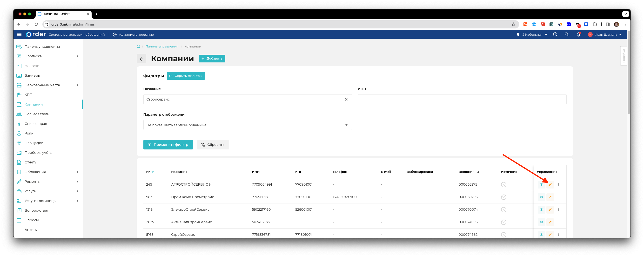Edit company АГРОСТРОЙСЕРВИС И with pencil icon

(550, 184)
